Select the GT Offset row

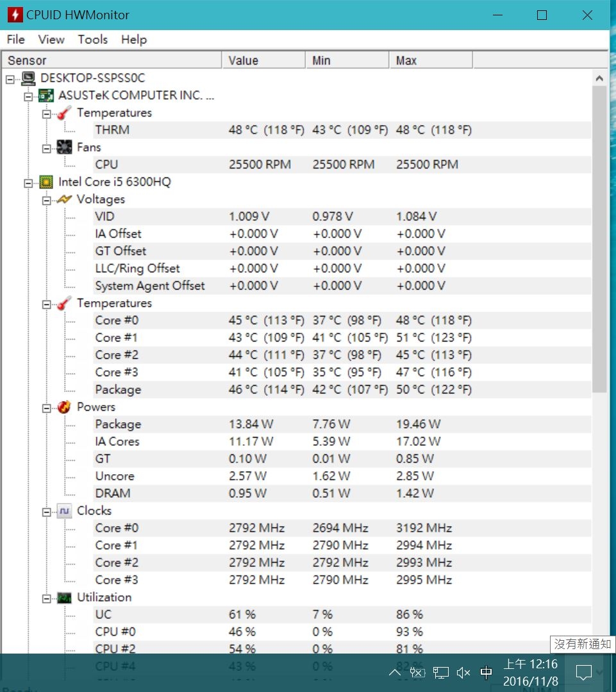pyautogui.click(x=342, y=251)
